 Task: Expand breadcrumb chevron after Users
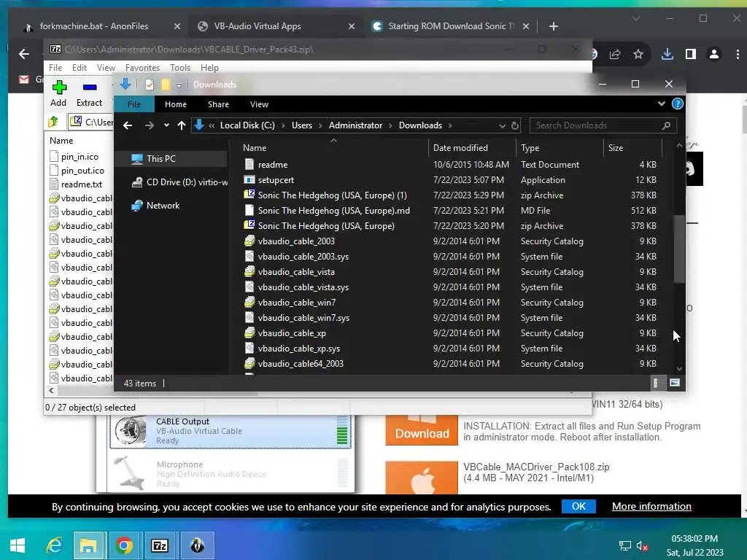(x=320, y=125)
